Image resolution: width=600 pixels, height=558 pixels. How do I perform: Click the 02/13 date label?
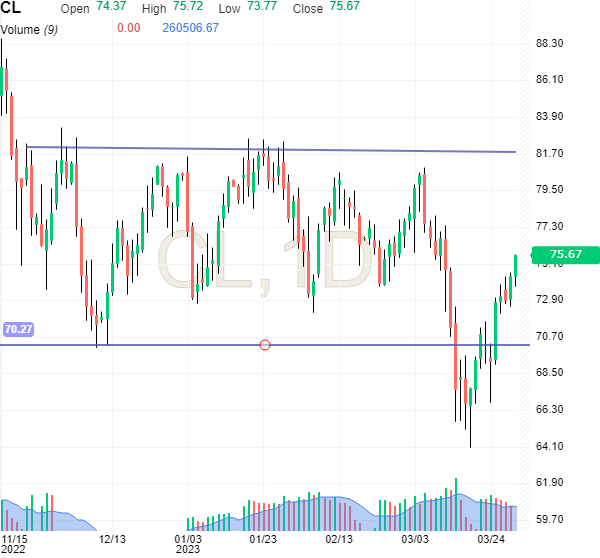[339, 539]
